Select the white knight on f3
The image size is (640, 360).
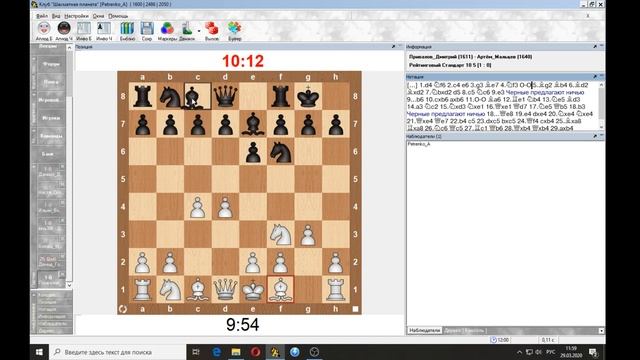click(280, 234)
